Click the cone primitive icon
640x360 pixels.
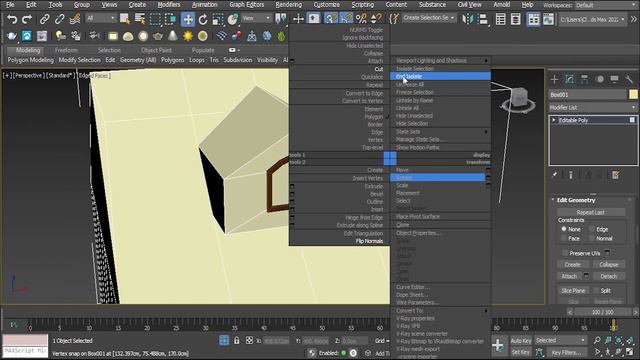pyautogui.click(x=173, y=36)
